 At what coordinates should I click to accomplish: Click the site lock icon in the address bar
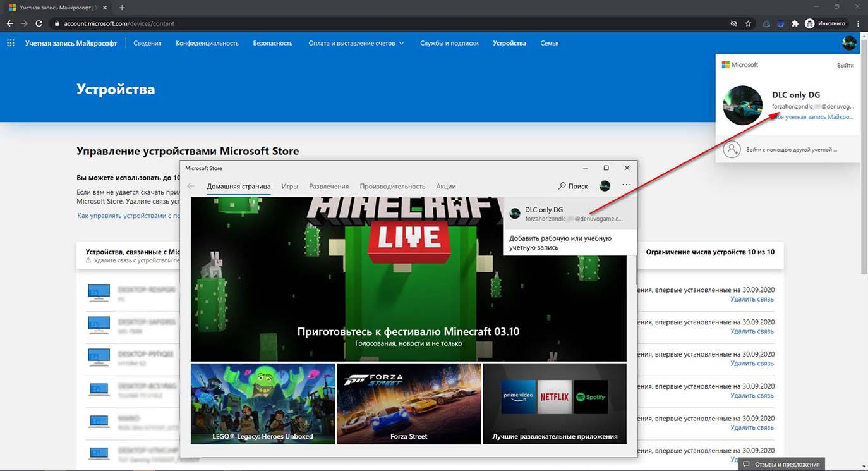click(x=56, y=23)
